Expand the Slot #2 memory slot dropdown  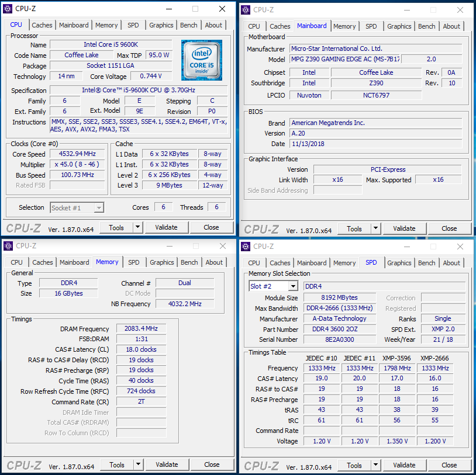(293, 286)
